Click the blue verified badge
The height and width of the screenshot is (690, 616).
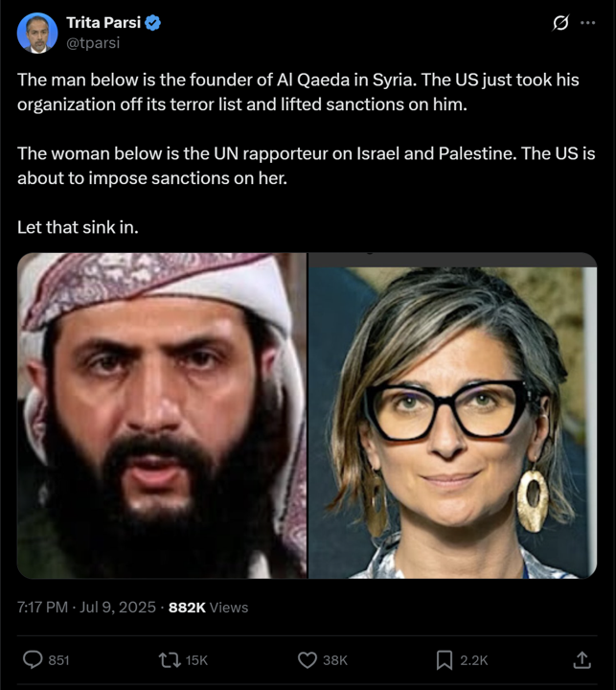point(152,22)
